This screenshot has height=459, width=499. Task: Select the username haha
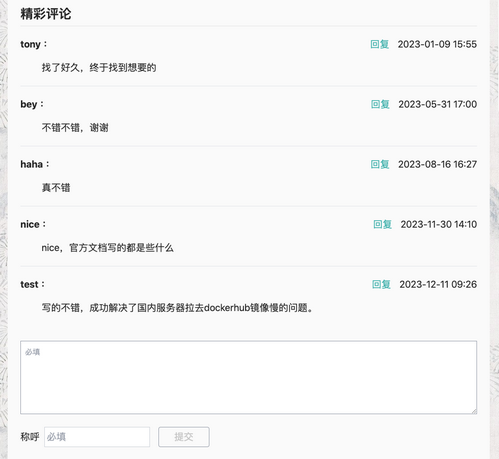pyautogui.click(x=32, y=164)
